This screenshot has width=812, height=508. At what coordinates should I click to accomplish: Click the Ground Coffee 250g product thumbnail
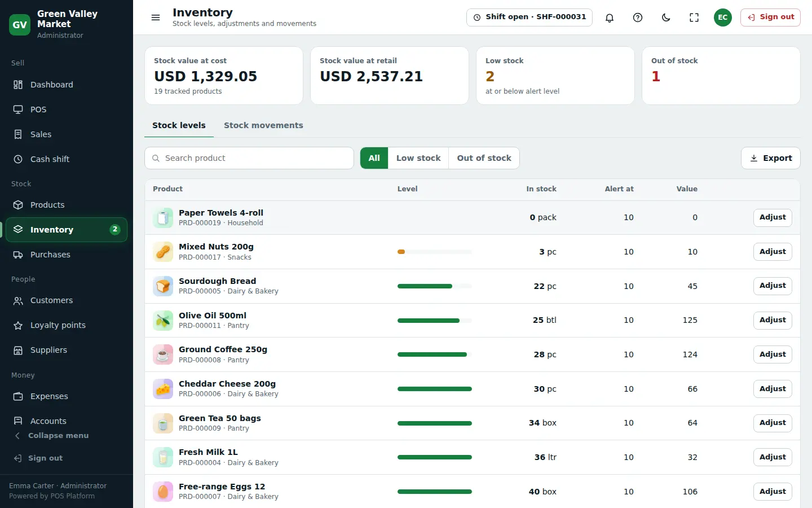[163, 354]
